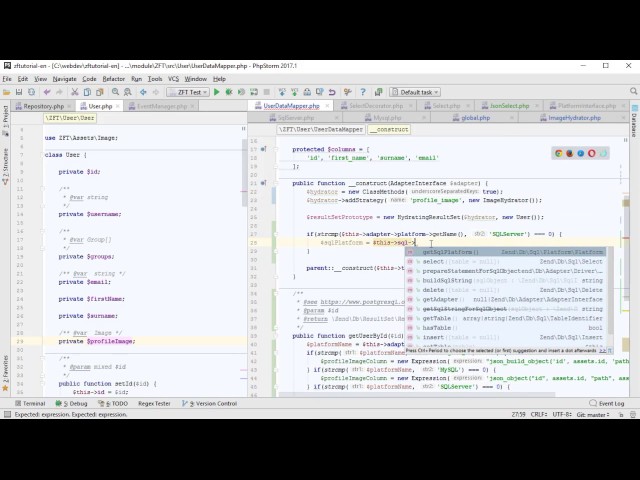640x480 pixels.
Task: Open the Default task dropdown
Action: (x=415, y=92)
